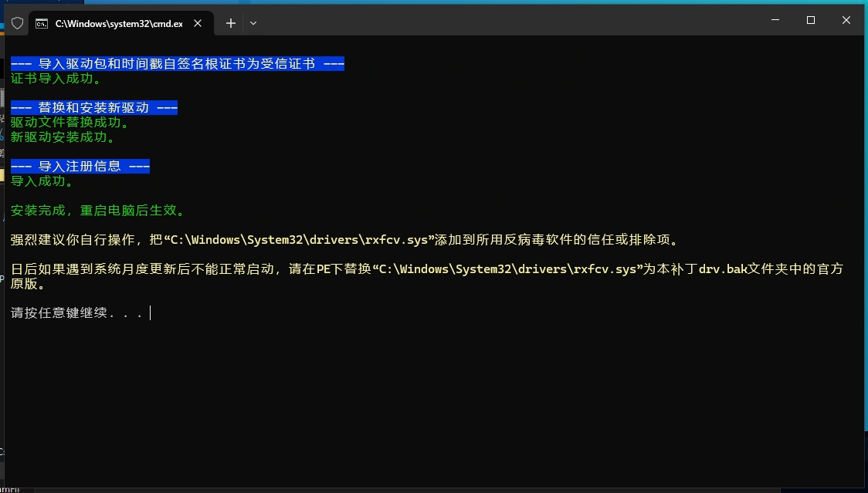Click the administrator shield icon
The width and height of the screenshot is (868, 493).
[x=17, y=23]
